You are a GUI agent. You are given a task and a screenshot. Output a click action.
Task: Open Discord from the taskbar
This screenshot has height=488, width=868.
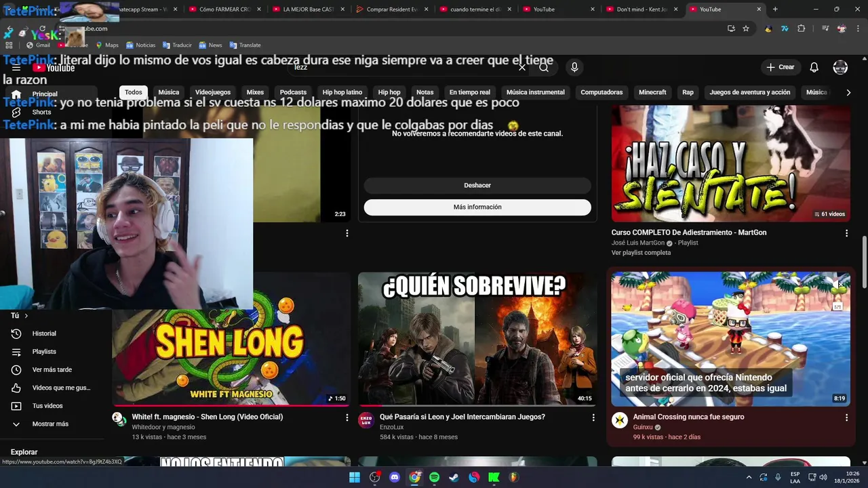point(395,477)
